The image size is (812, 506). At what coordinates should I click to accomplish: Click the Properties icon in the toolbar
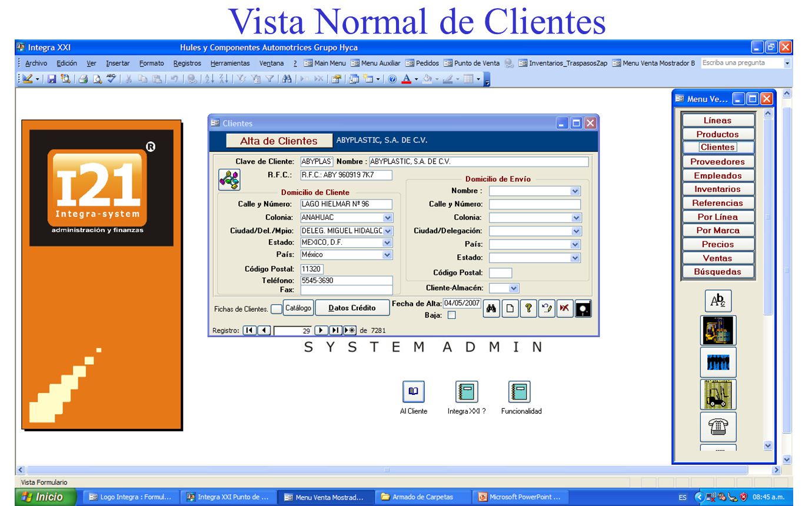[335, 78]
